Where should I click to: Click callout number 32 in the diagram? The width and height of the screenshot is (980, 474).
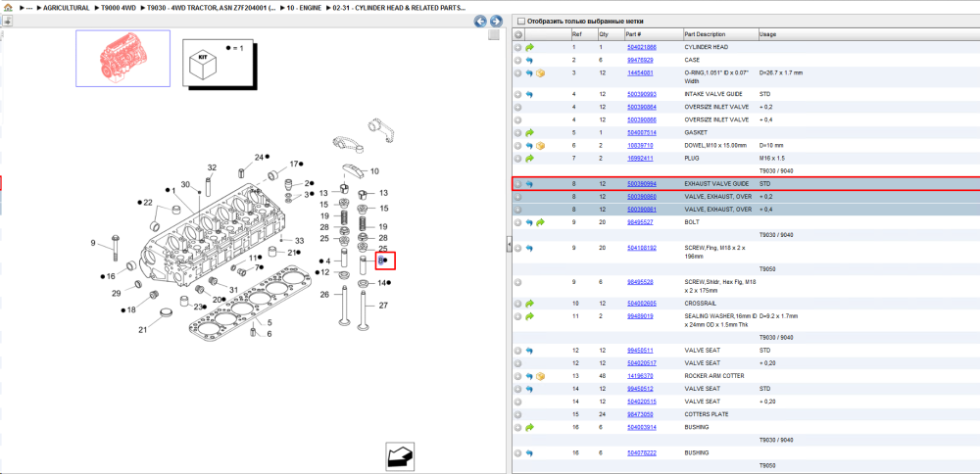click(212, 167)
